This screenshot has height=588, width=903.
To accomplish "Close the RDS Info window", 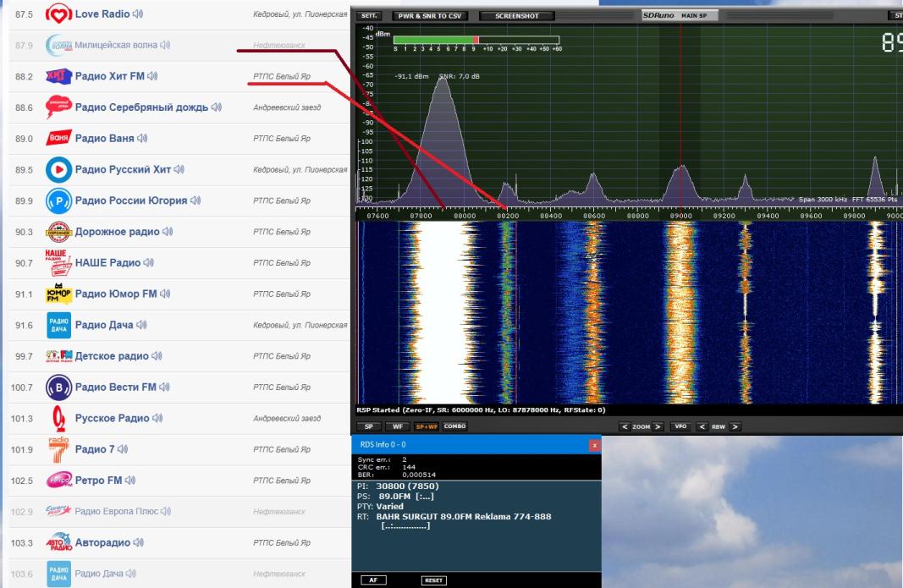I will click(x=594, y=445).
